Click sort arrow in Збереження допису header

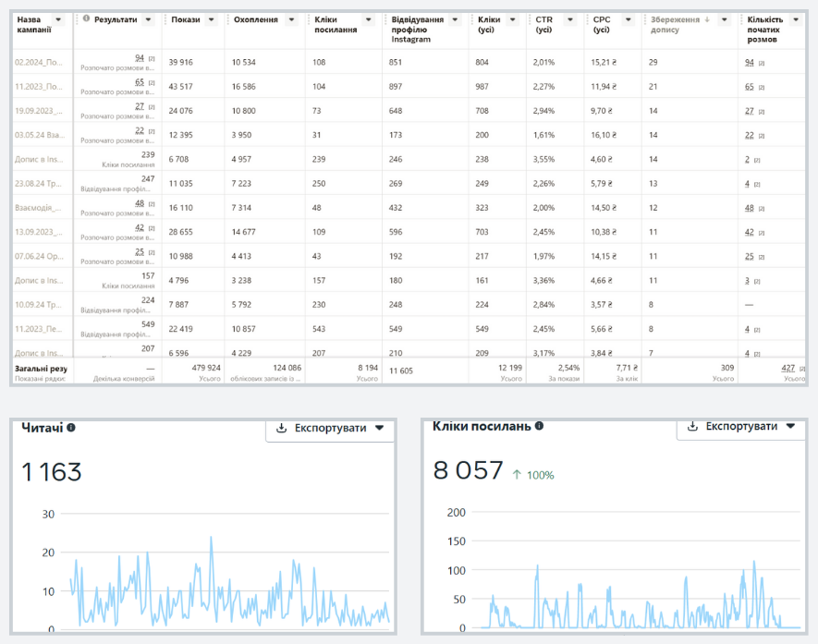tap(708, 19)
